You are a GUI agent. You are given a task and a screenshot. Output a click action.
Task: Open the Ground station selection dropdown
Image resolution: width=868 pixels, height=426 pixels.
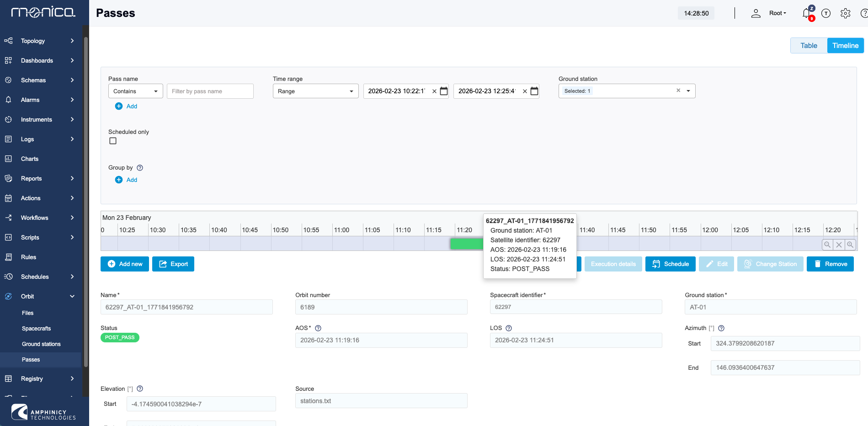(688, 91)
